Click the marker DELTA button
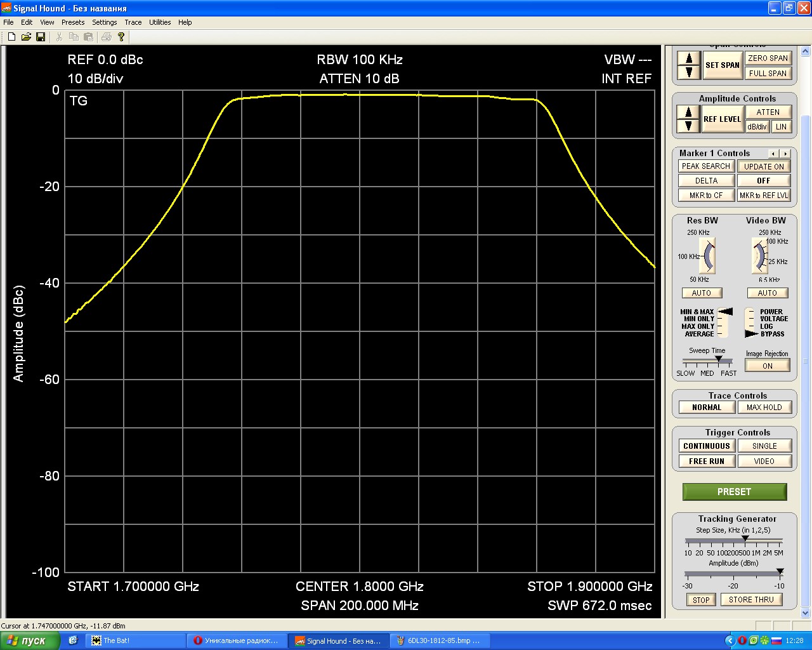This screenshot has height=650, width=812. pos(706,180)
